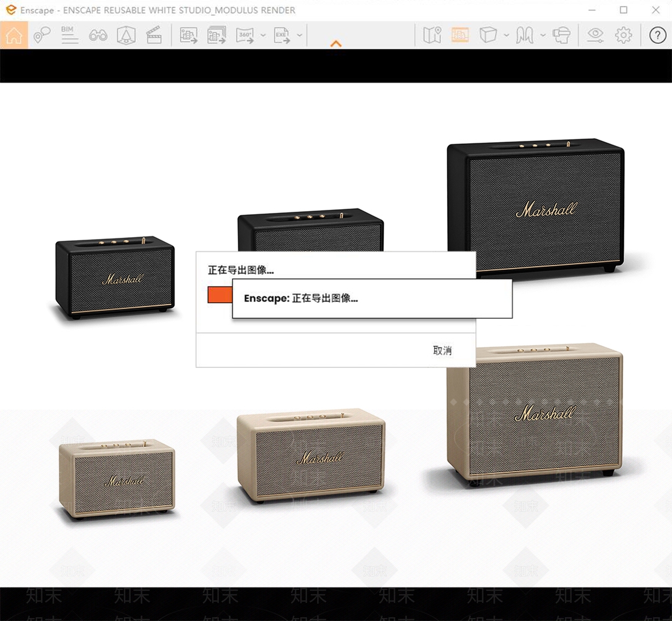The width and height of the screenshot is (672, 621).
Task: Expand the panorama export dropdown arrow
Action: click(x=263, y=35)
